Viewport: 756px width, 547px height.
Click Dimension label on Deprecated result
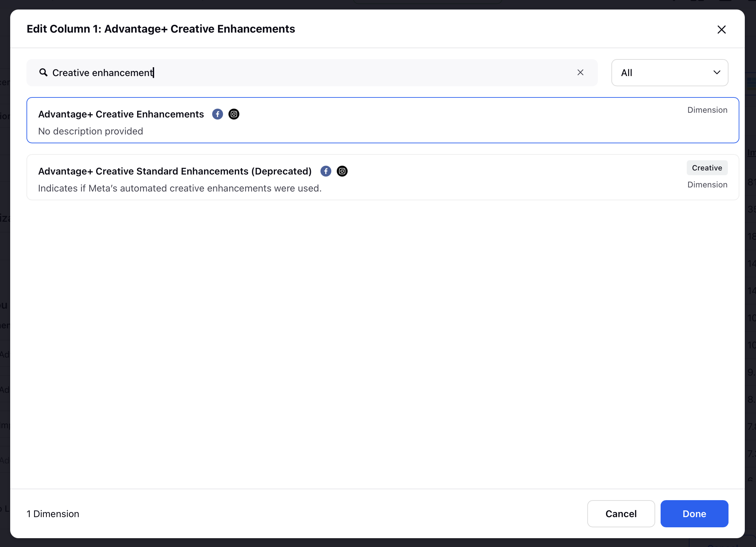(x=707, y=185)
